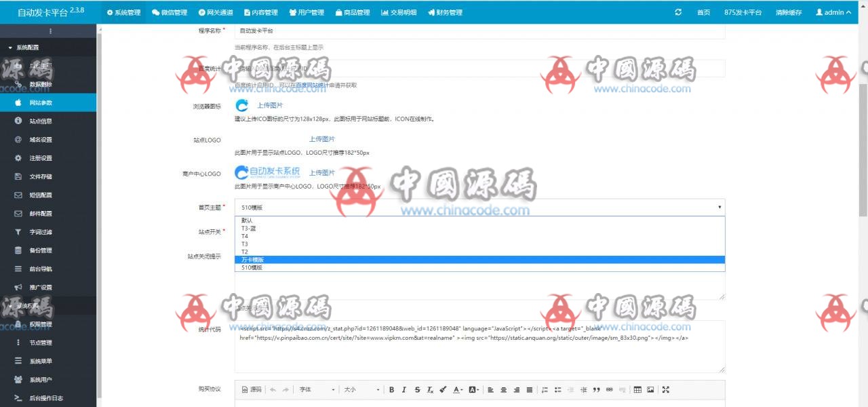Open the 用户管理 top menu
Screen dimensions: 868x407
tap(306, 12)
